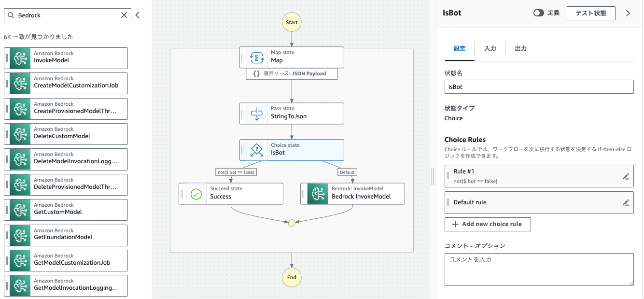This screenshot has width=644, height=299.
Task: Click the search magnifier icon
Action: (11, 15)
